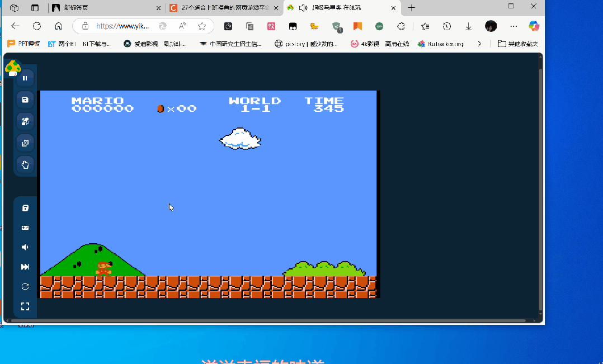Click the load state icon below the floppy disk
The image size is (603, 364).
coord(25,121)
